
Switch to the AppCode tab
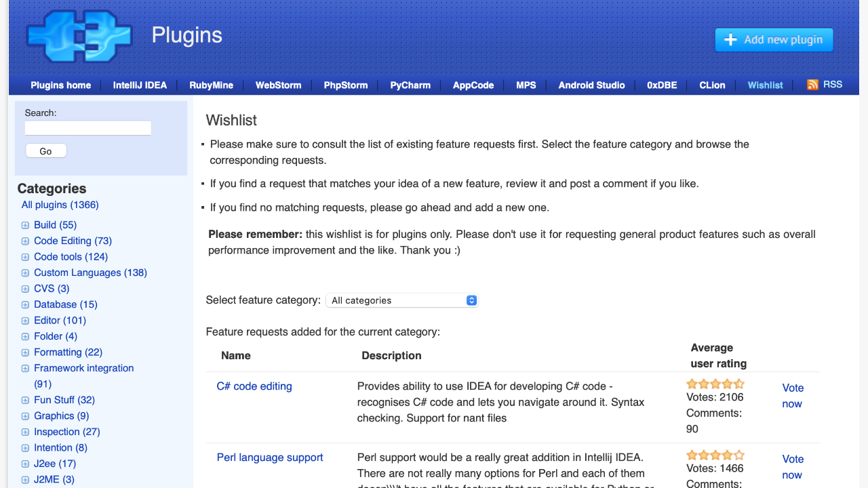pos(473,85)
